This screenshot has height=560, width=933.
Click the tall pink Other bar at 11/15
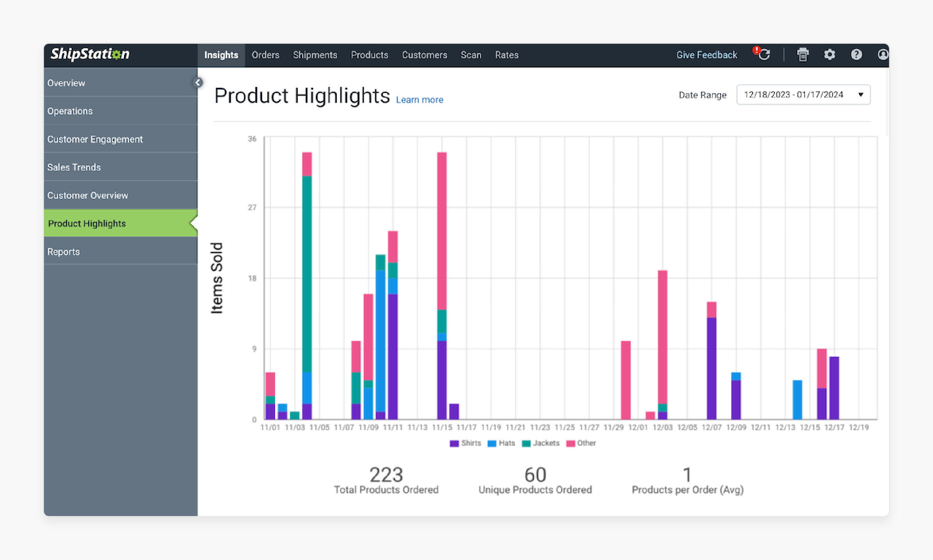(442, 231)
